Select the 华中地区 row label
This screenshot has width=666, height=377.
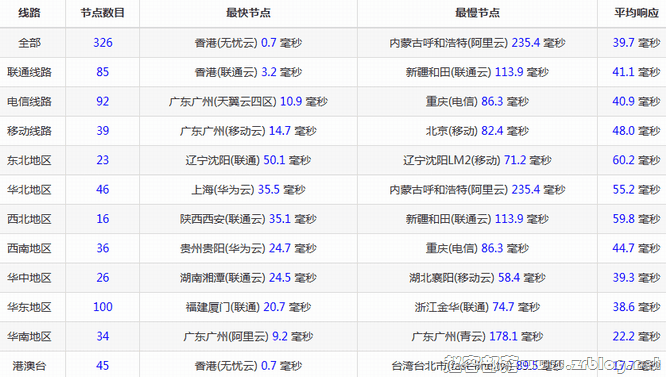[x=29, y=278]
